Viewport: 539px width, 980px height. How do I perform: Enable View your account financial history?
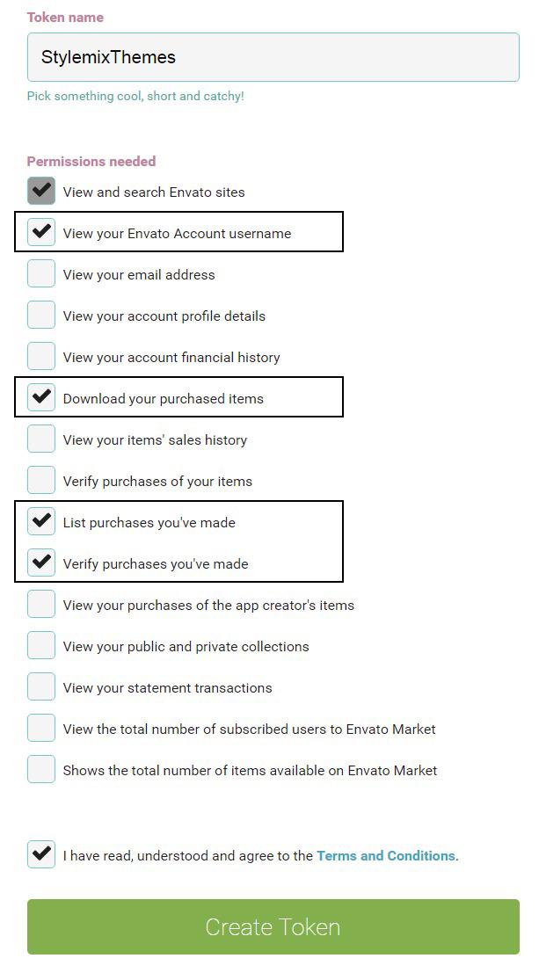pyautogui.click(x=41, y=356)
